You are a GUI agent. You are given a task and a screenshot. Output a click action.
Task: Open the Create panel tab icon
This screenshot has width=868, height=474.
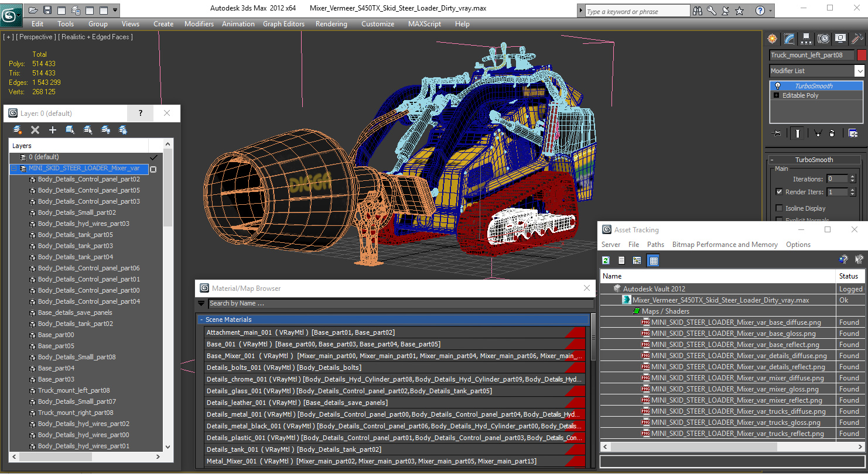[x=773, y=39]
